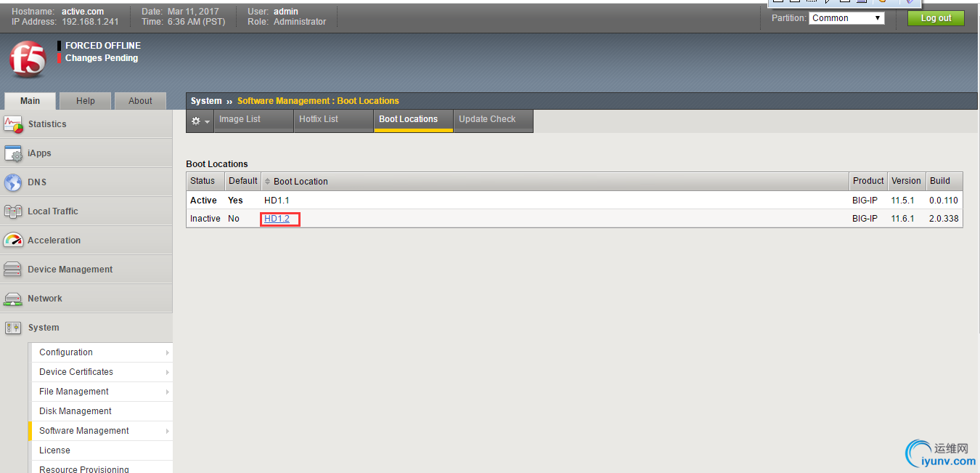Viewport: 980px width, 473px height.
Task: Open the Configuration menu item
Action: tap(101, 352)
